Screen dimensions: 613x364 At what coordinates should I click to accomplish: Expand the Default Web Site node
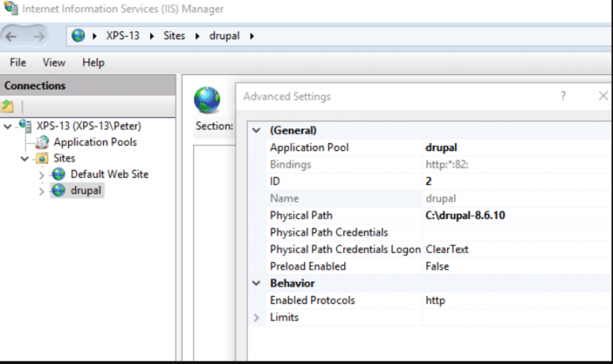42,175
